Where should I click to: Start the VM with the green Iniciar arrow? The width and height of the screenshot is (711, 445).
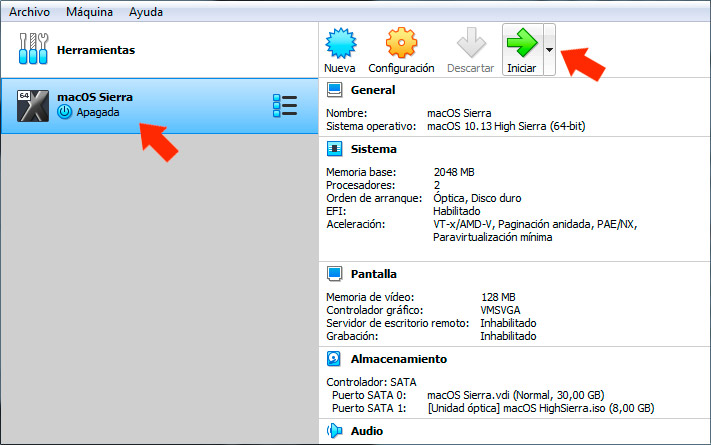(x=522, y=43)
